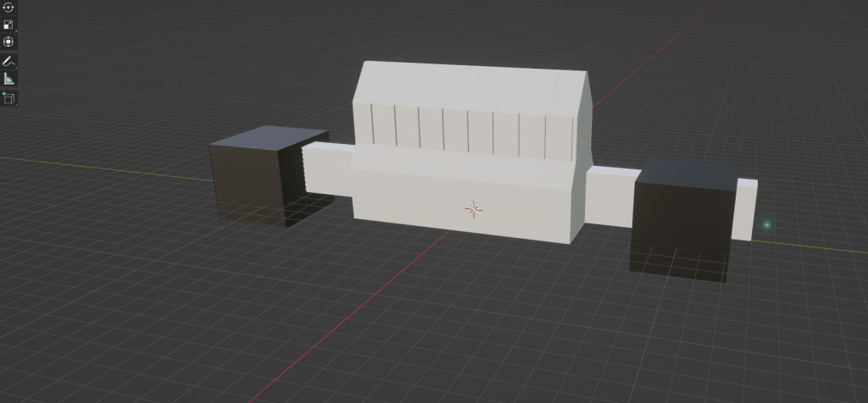This screenshot has height=403, width=868.
Task: Pick the Annotate pencil tool
Action: pyautogui.click(x=8, y=62)
